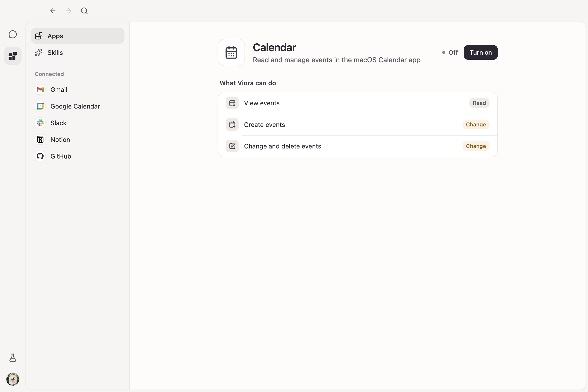Open the GitHub connected app
The height and width of the screenshot is (392, 588).
coord(77,156)
